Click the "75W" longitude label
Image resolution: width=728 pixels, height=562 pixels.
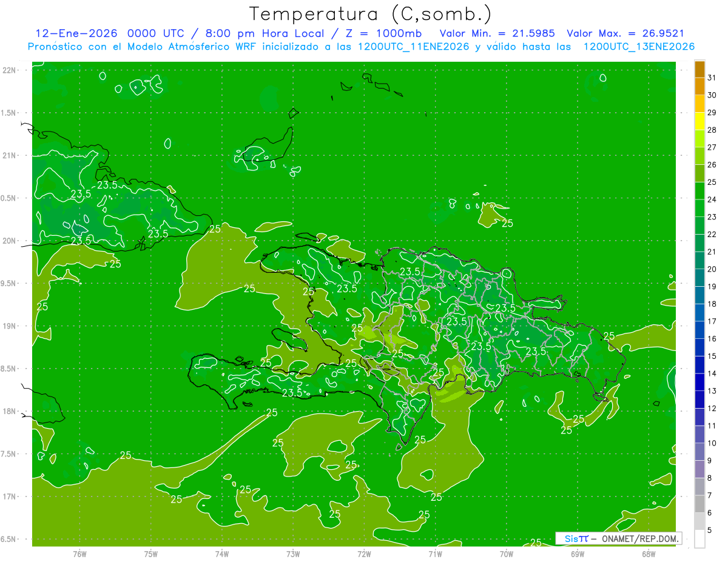point(151,554)
